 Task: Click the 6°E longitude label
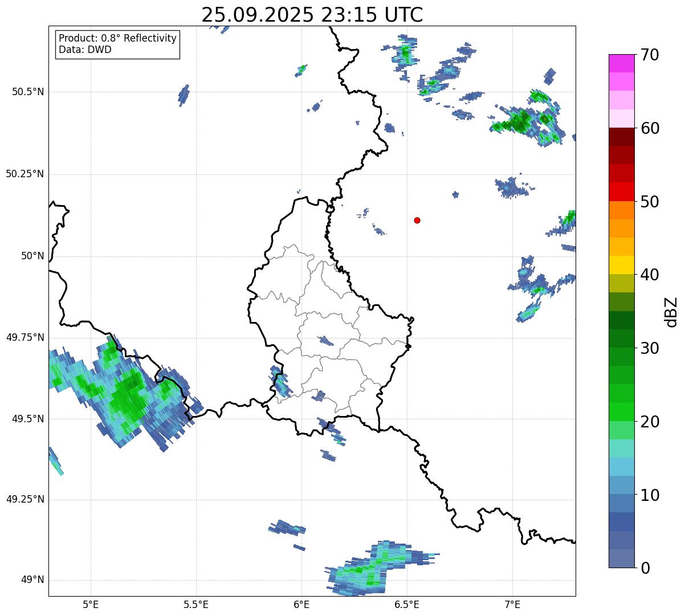pyautogui.click(x=301, y=604)
